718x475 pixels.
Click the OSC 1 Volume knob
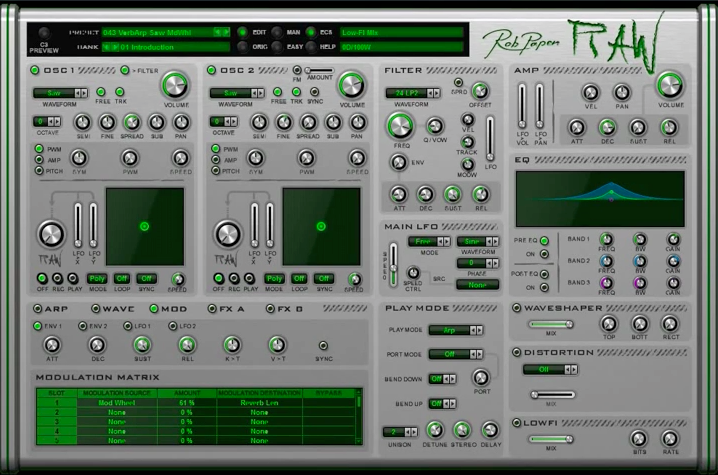click(175, 85)
